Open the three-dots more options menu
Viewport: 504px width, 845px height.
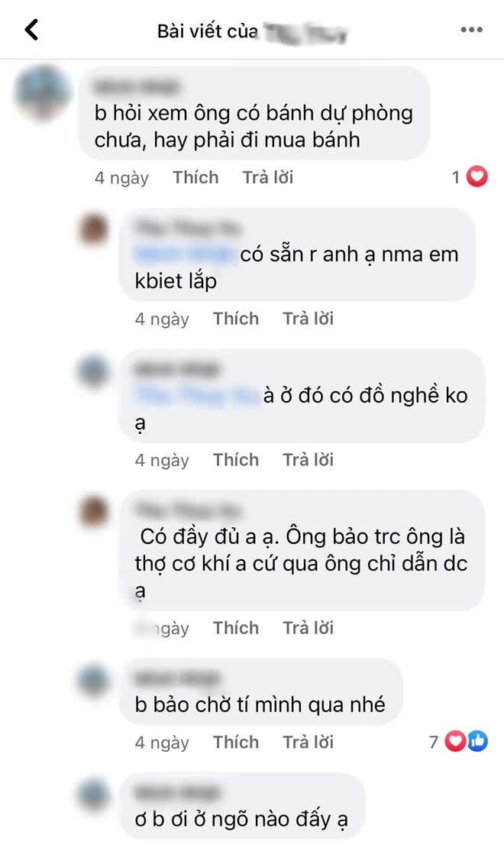click(472, 31)
